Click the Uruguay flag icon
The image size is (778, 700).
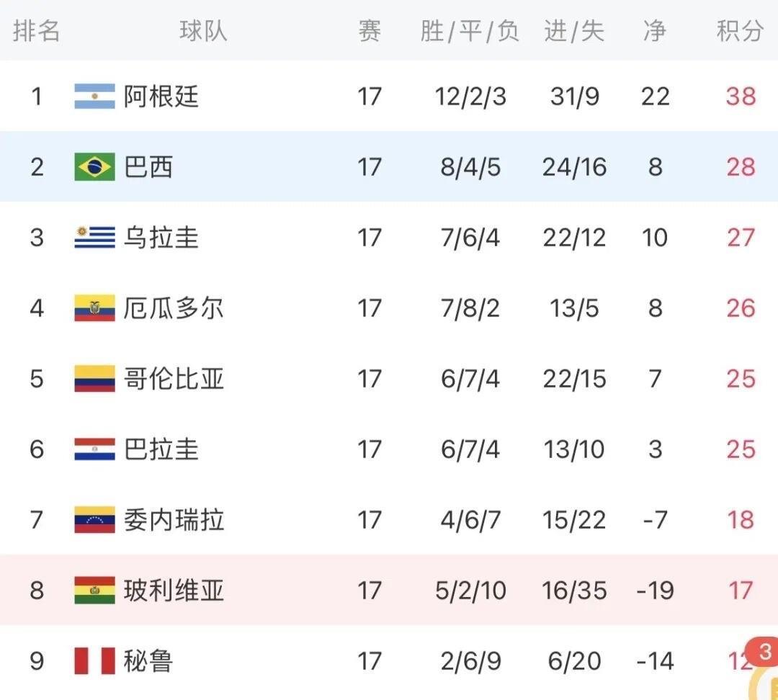tap(94, 238)
